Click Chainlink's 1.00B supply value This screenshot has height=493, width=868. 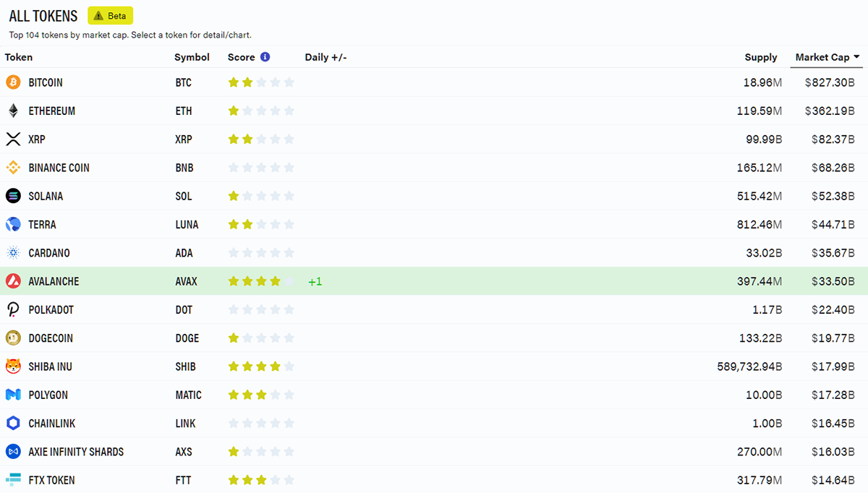coord(767,424)
